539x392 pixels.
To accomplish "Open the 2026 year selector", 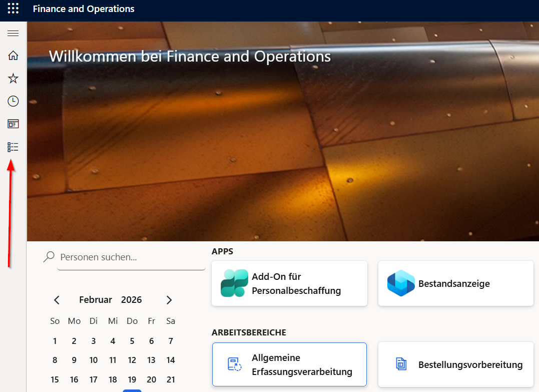I will [131, 300].
